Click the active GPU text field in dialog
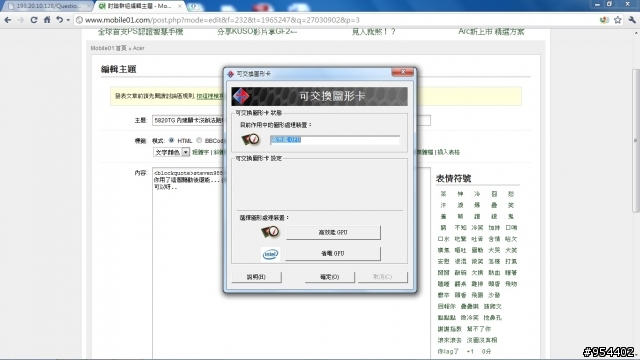Viewport: 640px width, 360px height. (x=335, y=140)
